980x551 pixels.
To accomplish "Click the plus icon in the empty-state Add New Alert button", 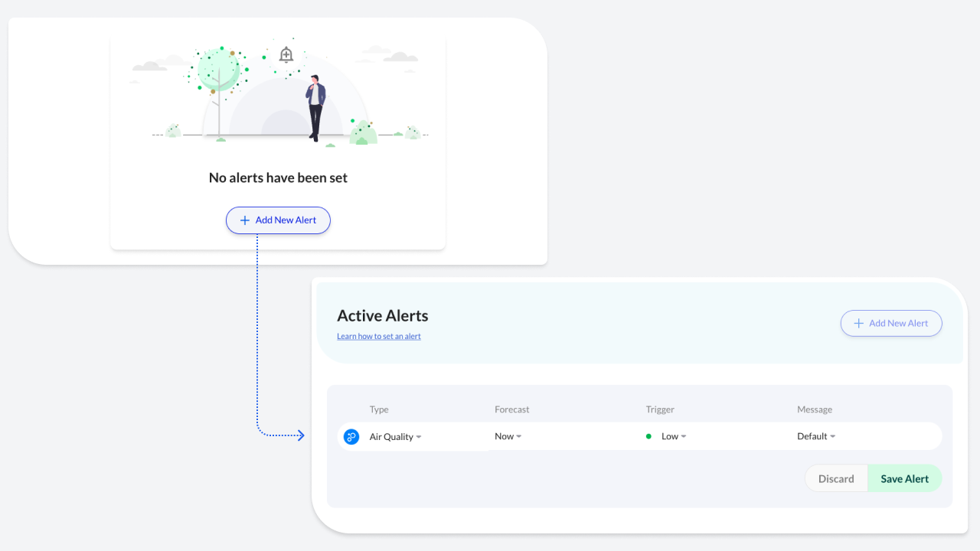I will tap(245, 220).
